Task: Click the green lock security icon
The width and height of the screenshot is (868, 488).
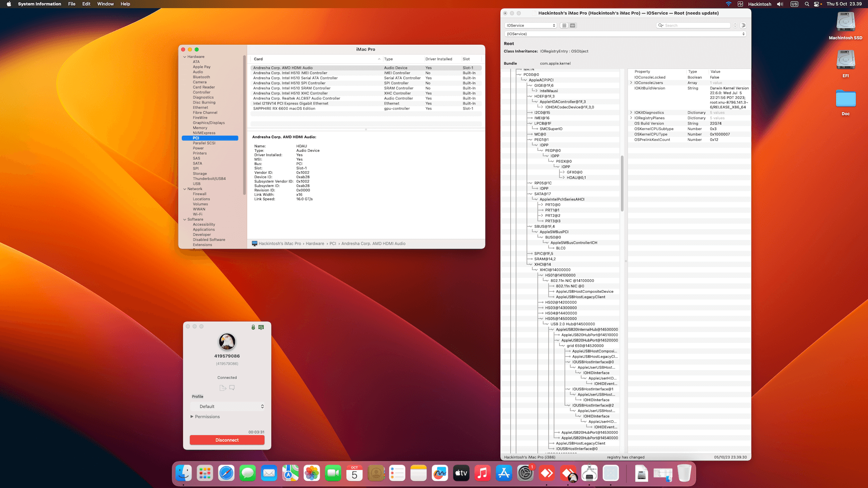Action: 253,327
